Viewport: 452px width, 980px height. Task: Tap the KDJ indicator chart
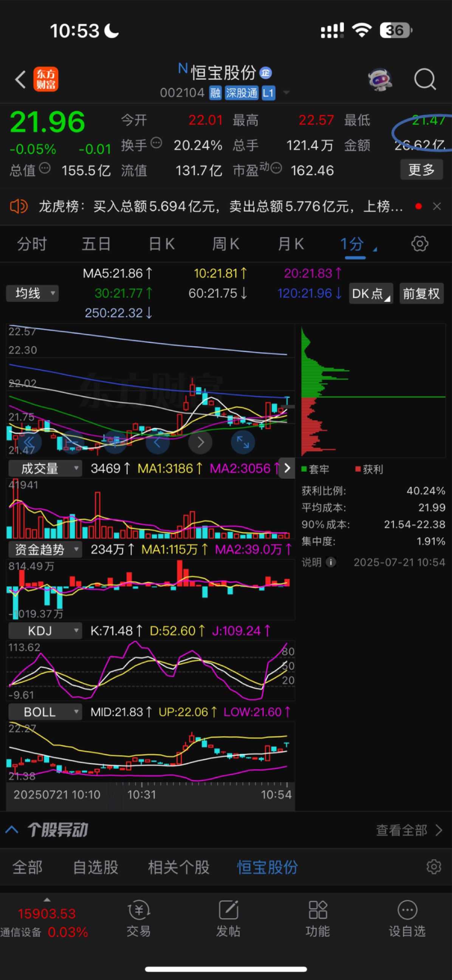(151, 670)
